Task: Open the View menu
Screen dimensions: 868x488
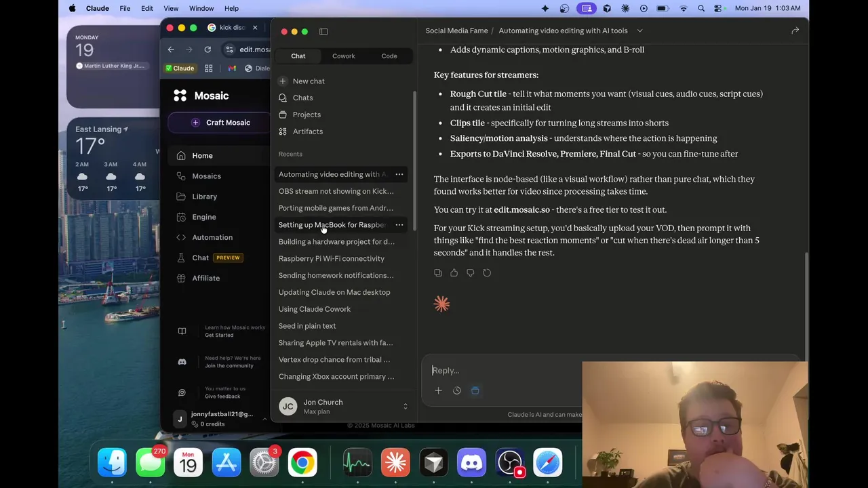Action: 171,8
